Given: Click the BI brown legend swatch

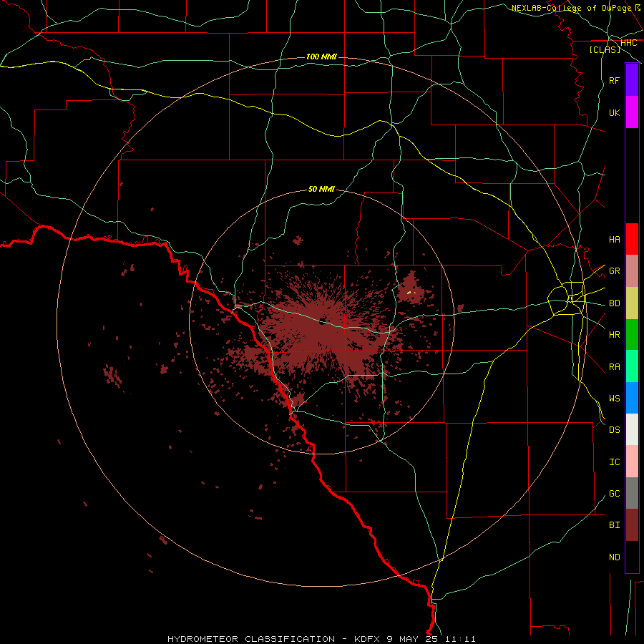Looking at the screenshot, I should tap(632, 525).
